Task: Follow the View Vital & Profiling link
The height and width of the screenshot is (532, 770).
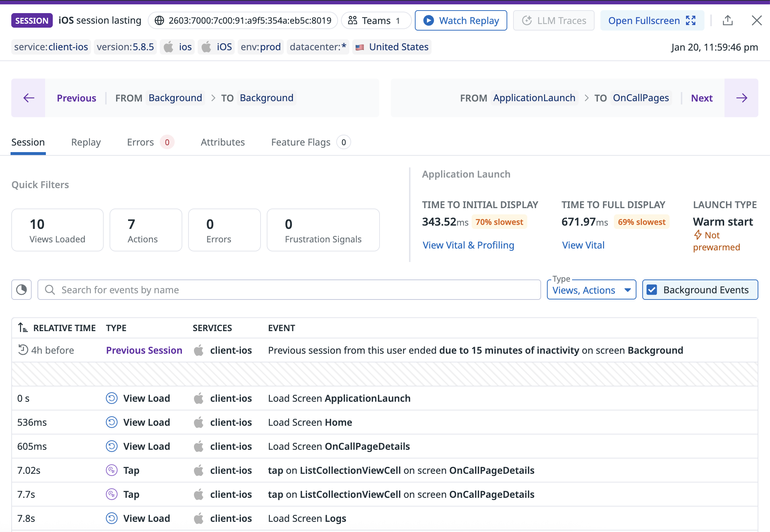Action: (468, 245)
